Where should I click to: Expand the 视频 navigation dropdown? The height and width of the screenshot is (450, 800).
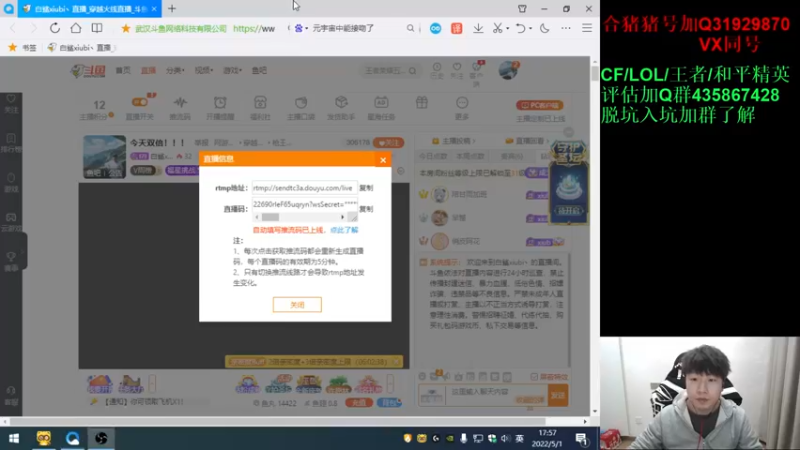pos(204,70)
